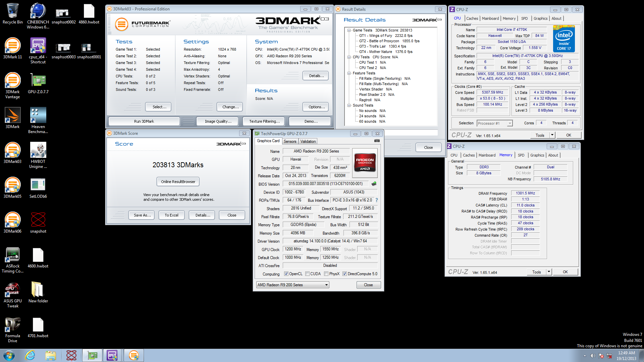This screenshot has height=362, width=644.
Task: Select the HWBOT Unigine desktop icon
Action: click(x=38, y=155)
